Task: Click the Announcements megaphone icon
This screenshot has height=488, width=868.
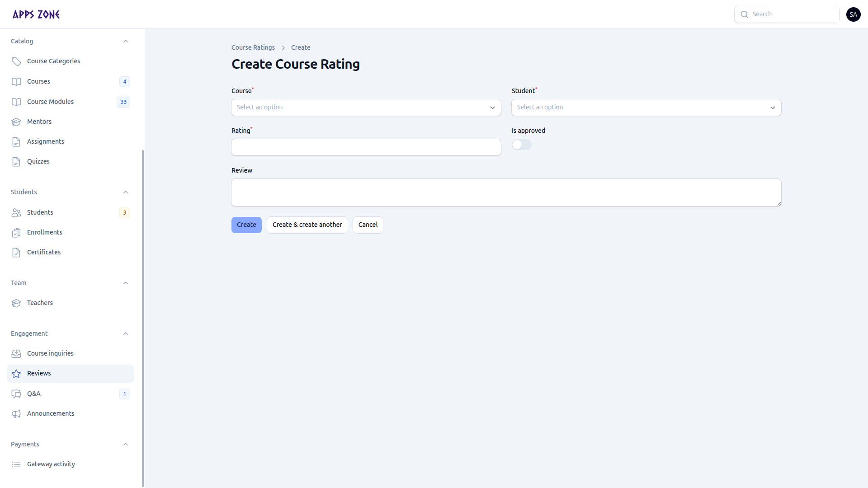Action: coord(16,414)
